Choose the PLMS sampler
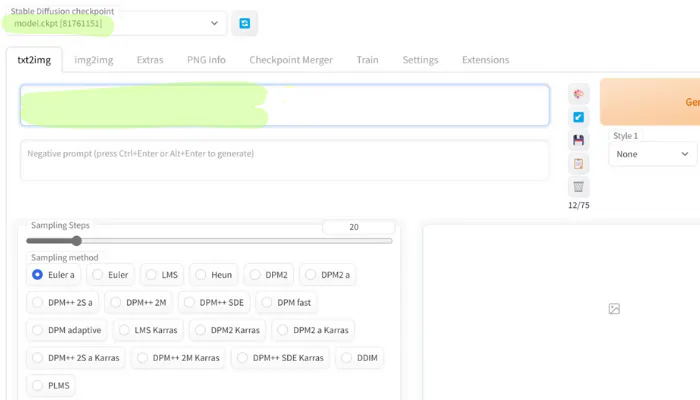This screenshot has height=400, width=700. coord(51,385)
